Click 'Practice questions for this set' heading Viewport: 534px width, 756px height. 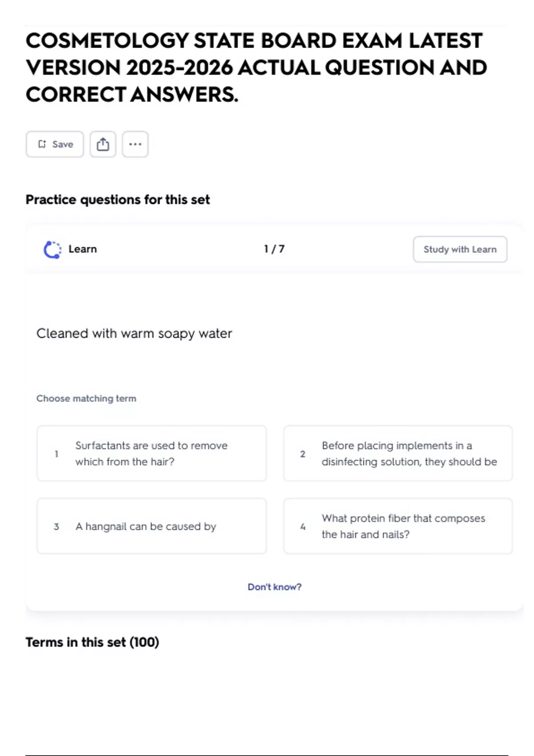(117, 200)
